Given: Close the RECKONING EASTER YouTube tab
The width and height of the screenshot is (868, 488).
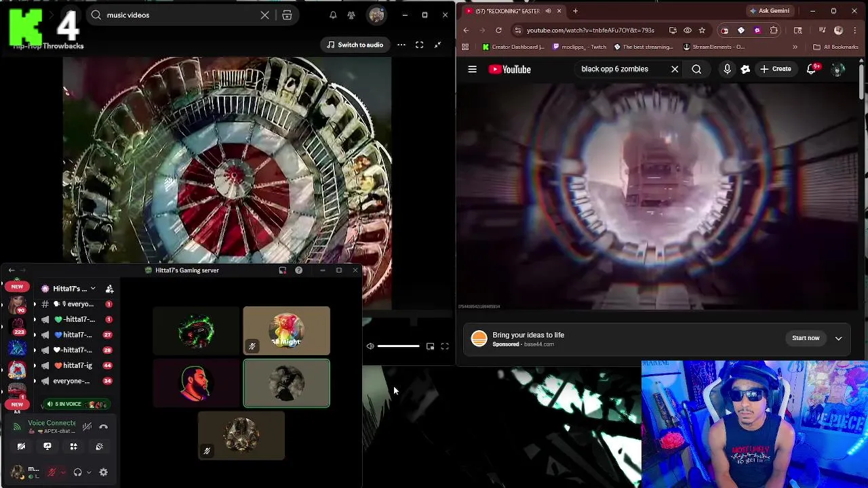Looking at the screenshot, I should coord(559,11).
